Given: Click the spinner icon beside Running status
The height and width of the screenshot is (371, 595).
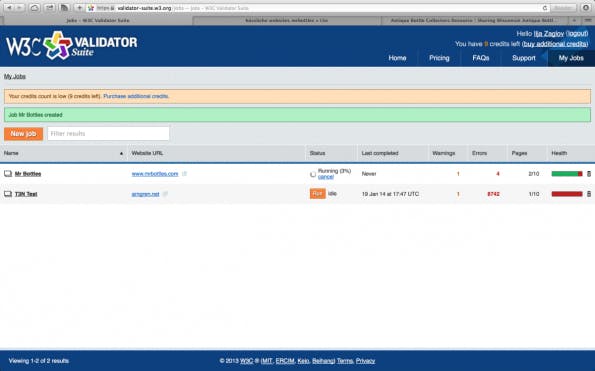Looking at the screenshot, I should (x=313, y=174).
